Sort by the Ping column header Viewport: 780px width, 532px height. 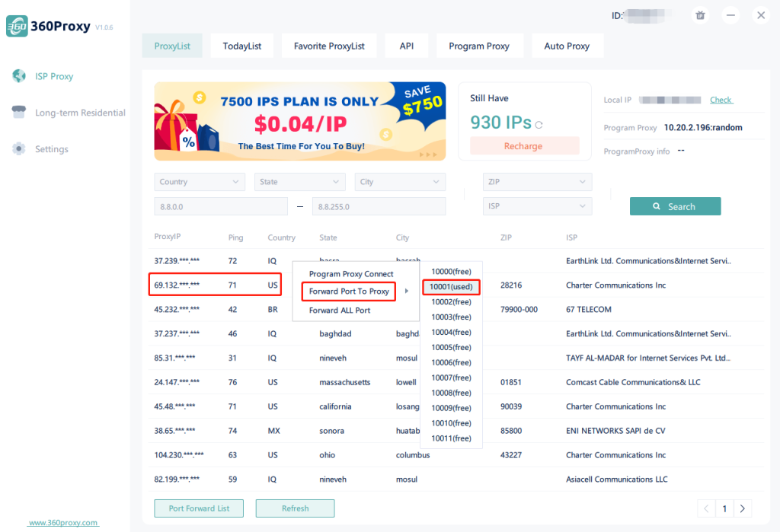tap(235, 237)
